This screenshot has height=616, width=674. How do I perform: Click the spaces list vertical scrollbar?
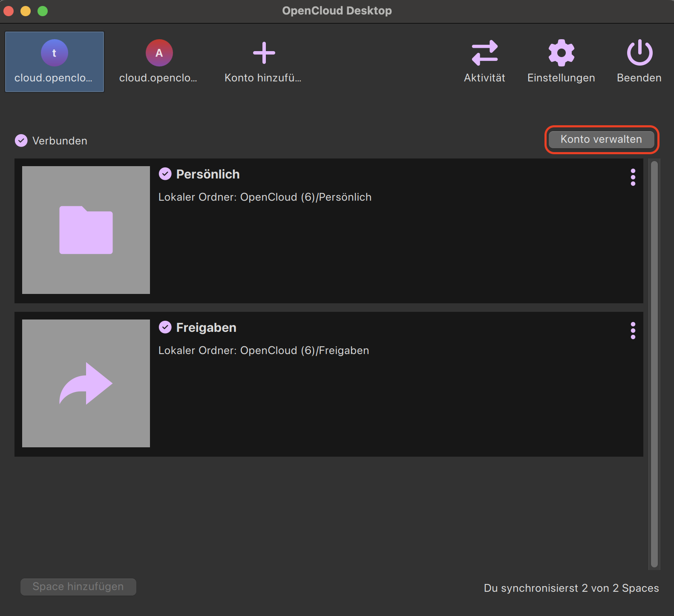click(654, 364)
